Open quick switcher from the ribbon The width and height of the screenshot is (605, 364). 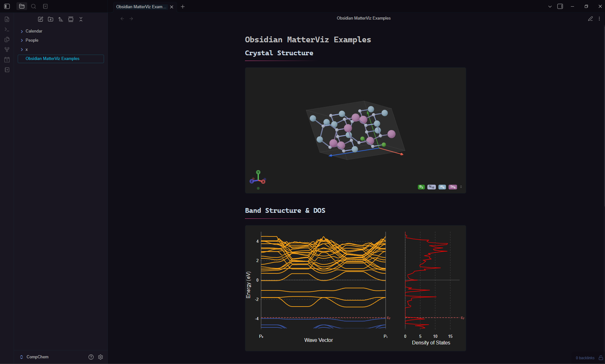(7, 19)
